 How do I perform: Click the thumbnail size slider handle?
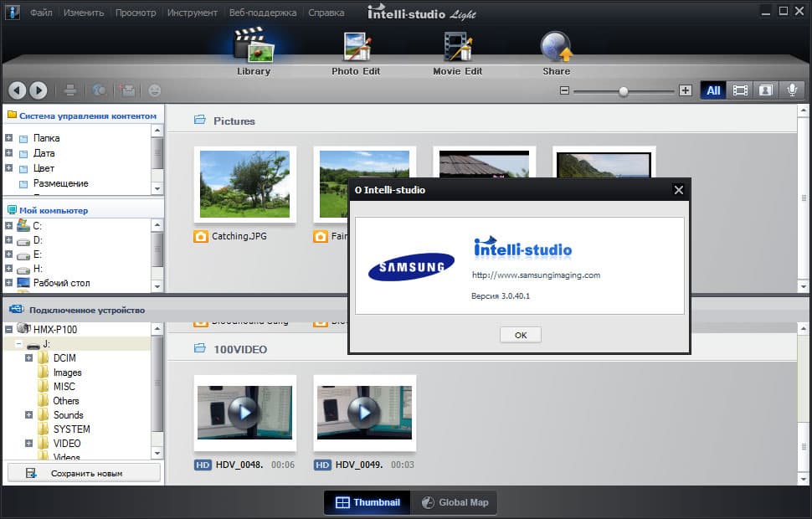623,90
